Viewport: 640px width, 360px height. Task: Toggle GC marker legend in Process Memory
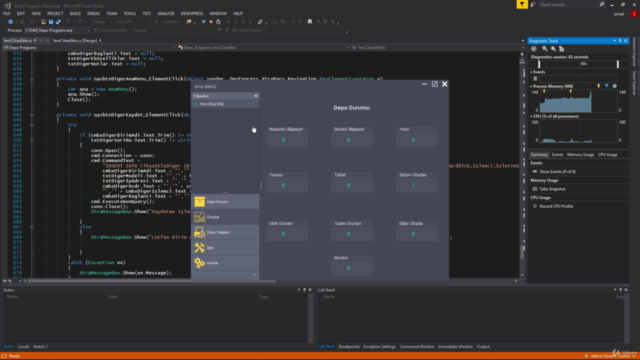tap(598, 86)
